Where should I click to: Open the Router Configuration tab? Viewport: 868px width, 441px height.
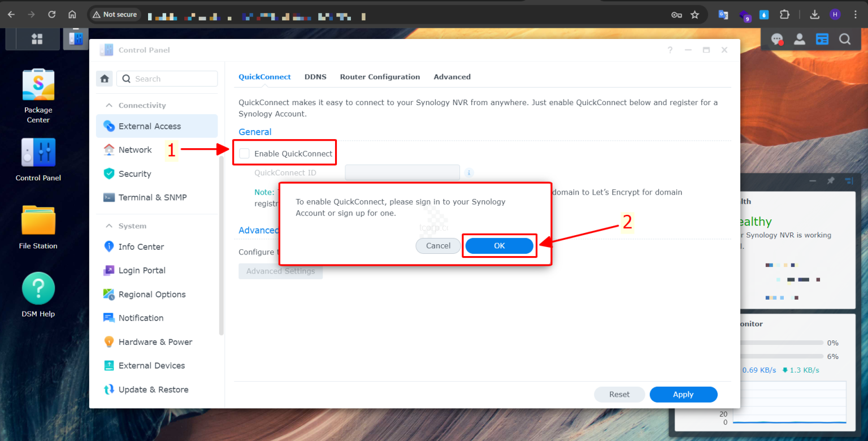(380, 76)
